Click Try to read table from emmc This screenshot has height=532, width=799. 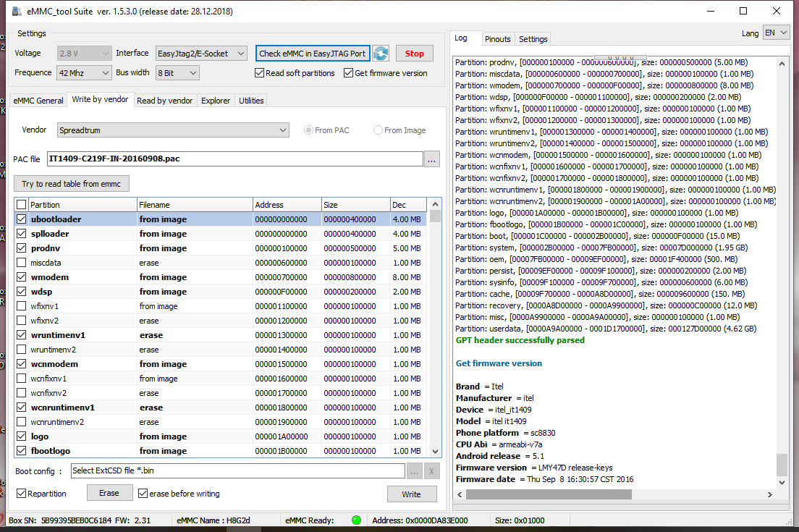72,183
